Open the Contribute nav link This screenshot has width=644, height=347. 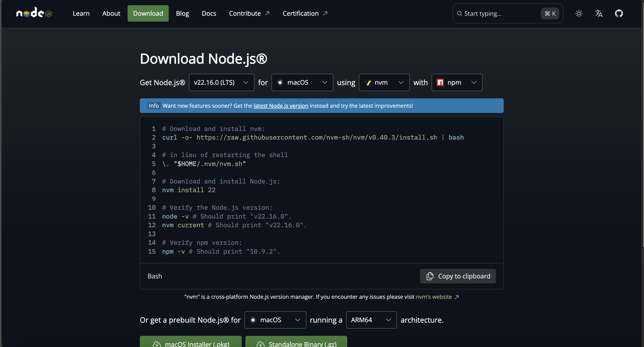[249, 13]
